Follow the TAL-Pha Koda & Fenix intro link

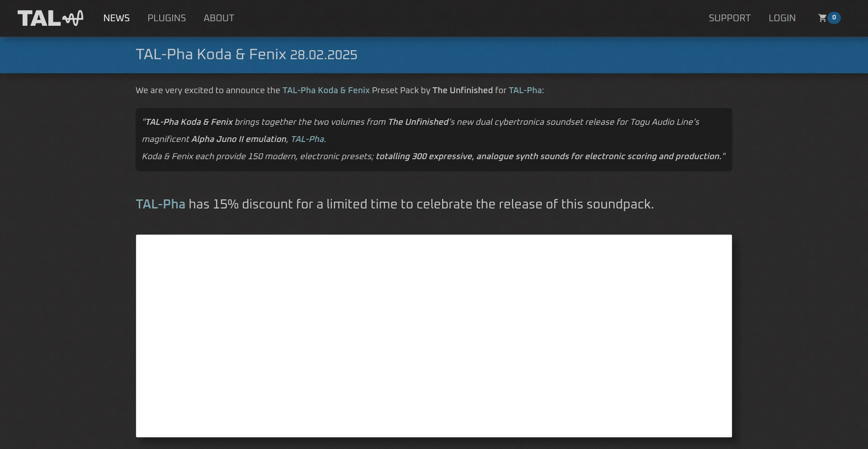pyautogui.click(x=326, y=90)
